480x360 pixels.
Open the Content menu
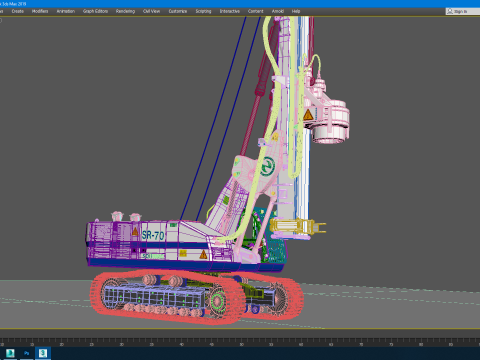coord(255,11)
